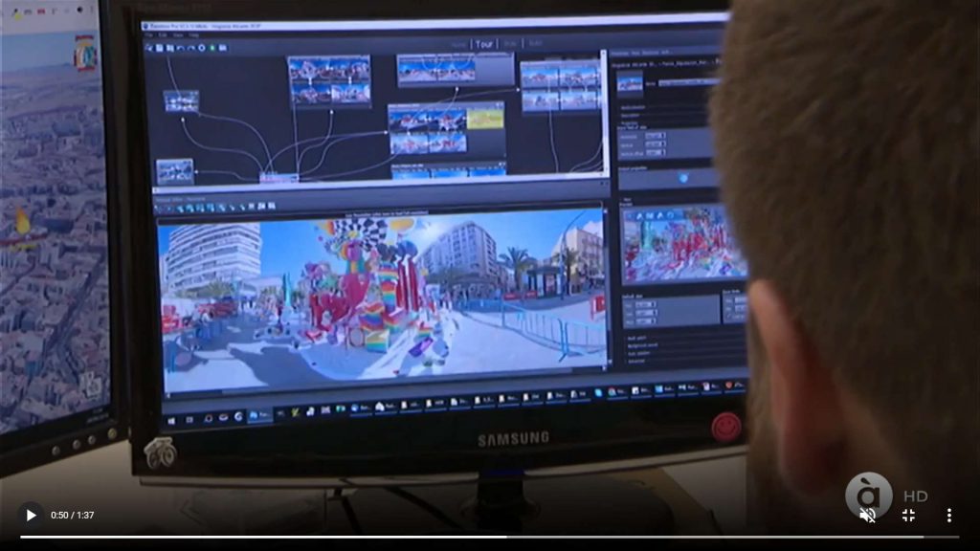Select the Style tab right of Tour
The image size is (980, 551).
pyautogui.click(x=510, y=44)
